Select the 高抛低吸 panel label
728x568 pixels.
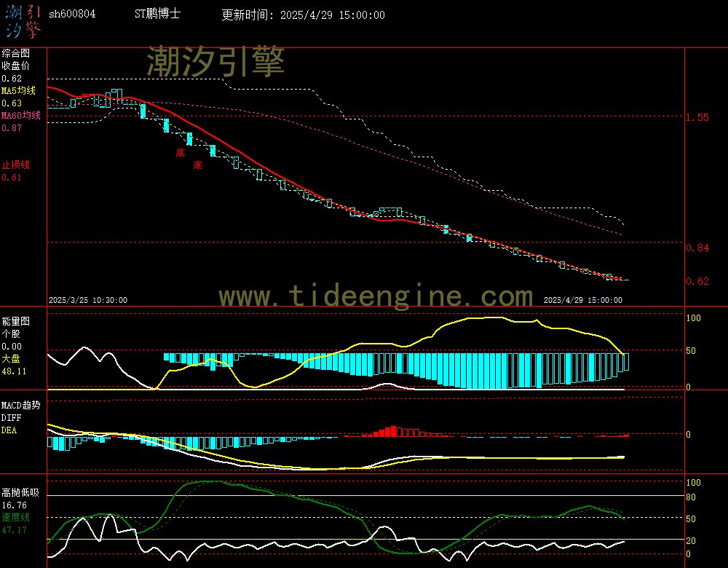pos(20,493)
